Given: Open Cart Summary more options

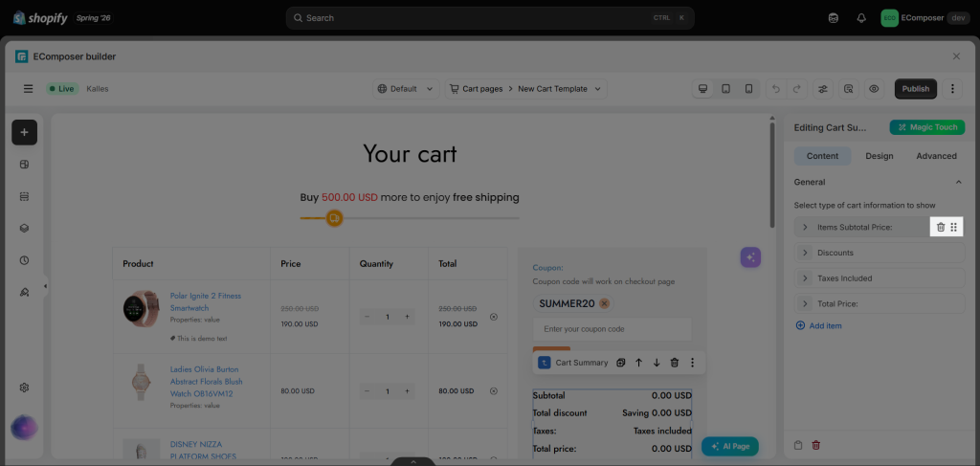Looking at the screenshot, I should 693,363.
